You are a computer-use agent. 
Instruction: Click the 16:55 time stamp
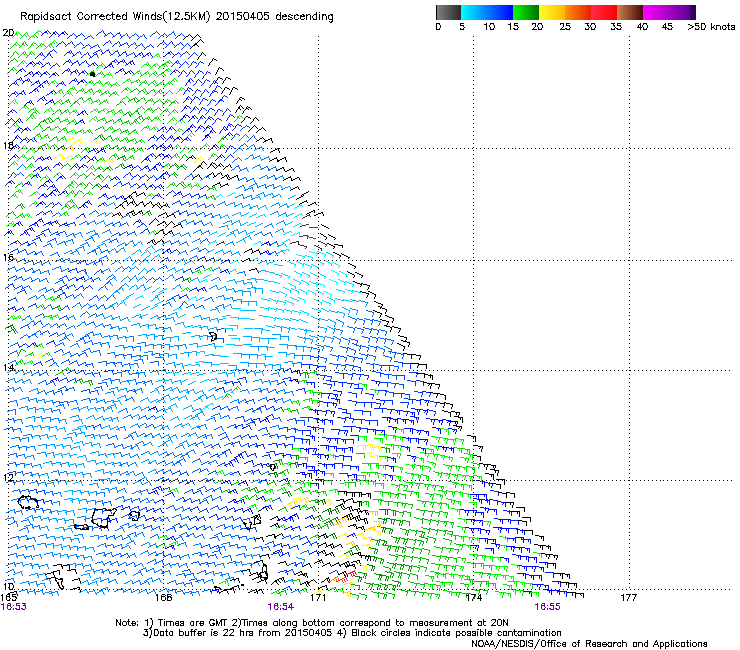547,607
